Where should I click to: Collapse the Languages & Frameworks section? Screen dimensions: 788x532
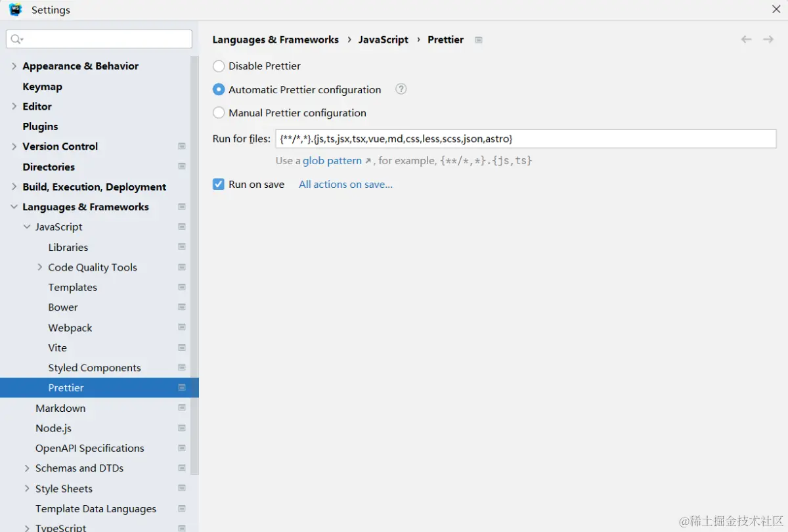[x=14, y=207]
